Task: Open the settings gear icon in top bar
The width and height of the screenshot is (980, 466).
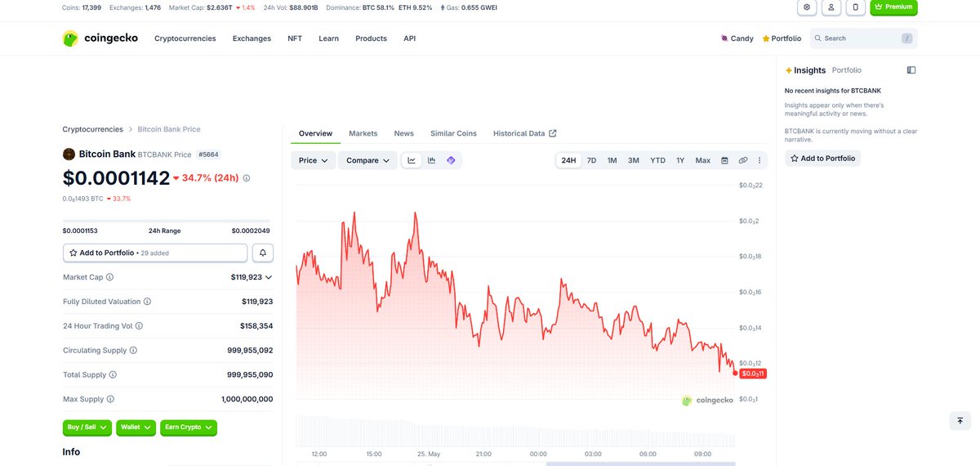Action: 807,7
